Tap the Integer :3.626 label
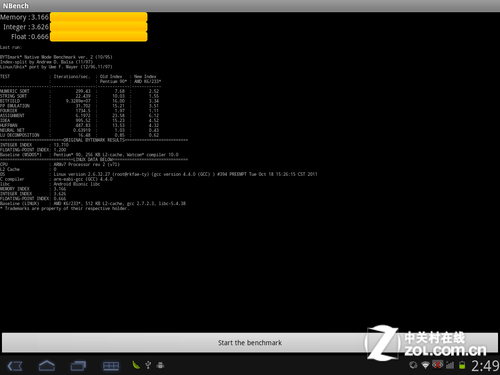The height and width of the screenshot is (375, 500). 26,27
